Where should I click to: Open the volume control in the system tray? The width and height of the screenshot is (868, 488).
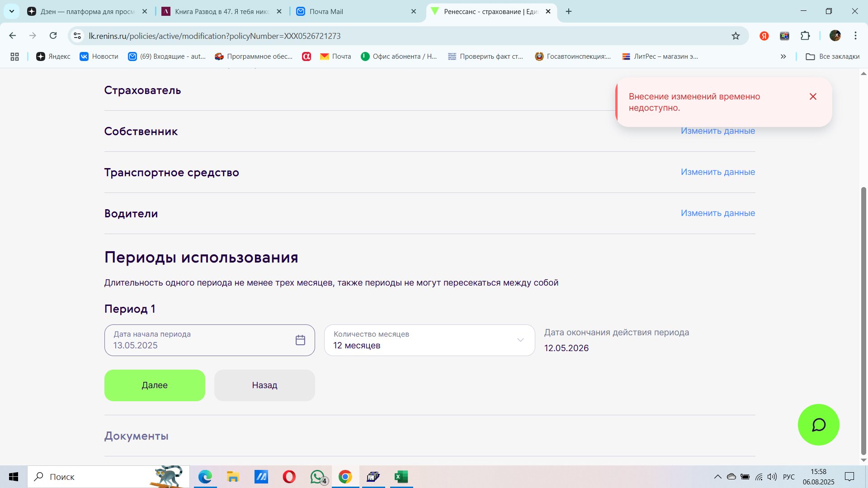coord(772,477)
